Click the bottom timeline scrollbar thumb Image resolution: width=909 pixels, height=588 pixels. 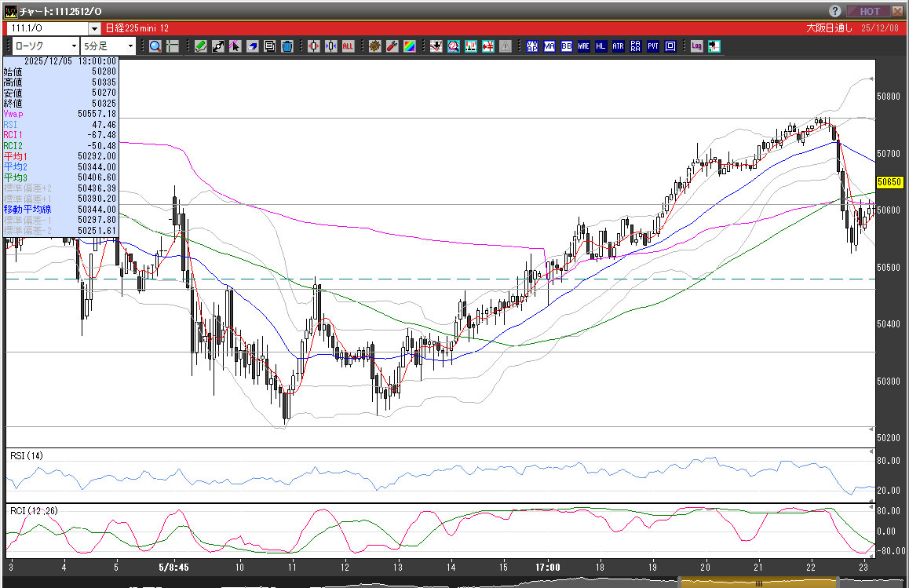tap(757, 583)
